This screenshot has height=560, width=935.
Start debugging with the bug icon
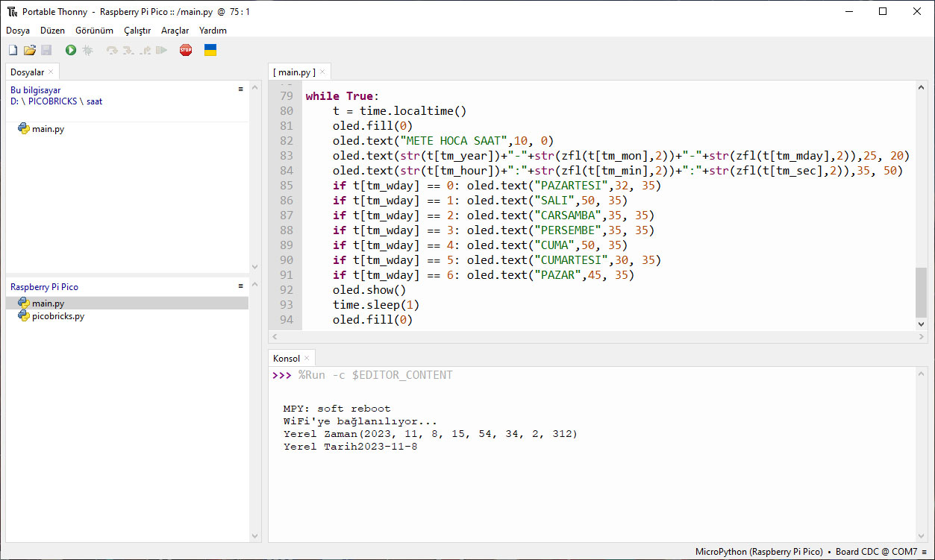[87, 50]
